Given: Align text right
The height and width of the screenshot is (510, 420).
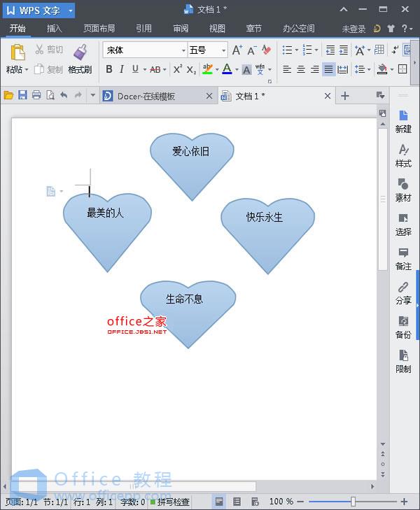Looking at the screenshot, I should 314,69.
